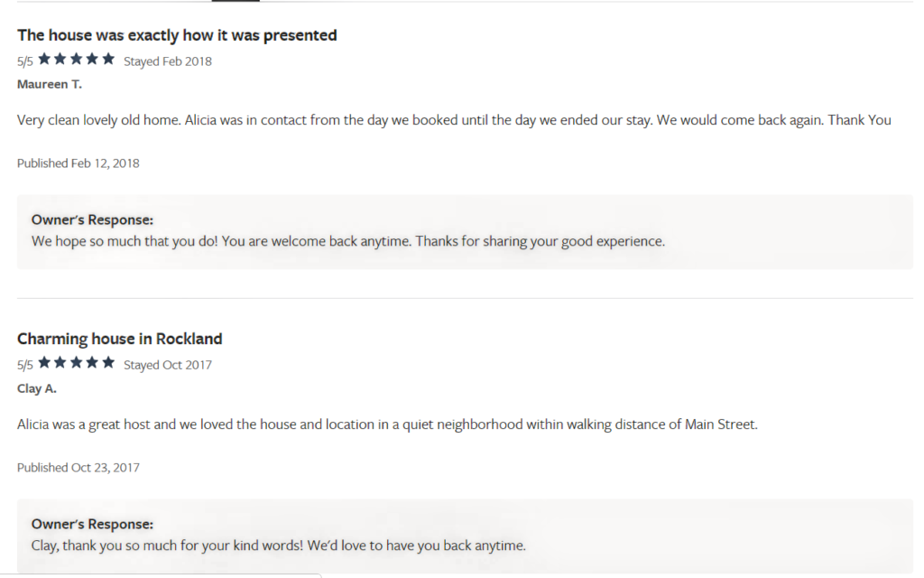Click Owner's Response box under Maureen's review

pos(465,232)
